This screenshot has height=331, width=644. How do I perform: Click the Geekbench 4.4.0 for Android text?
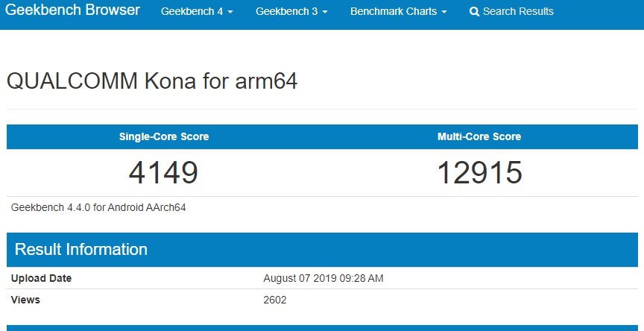pos(98,207)
